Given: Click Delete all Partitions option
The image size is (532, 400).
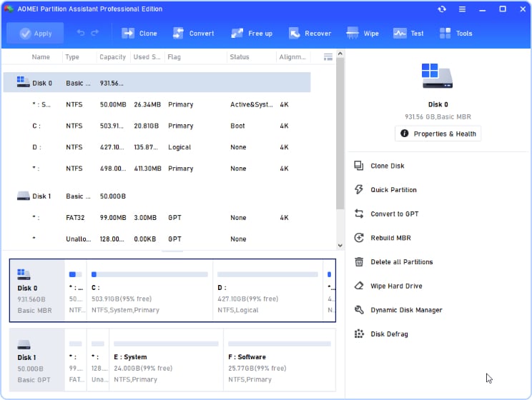Looking at the screenshot, I should click(x=401, y=262).
